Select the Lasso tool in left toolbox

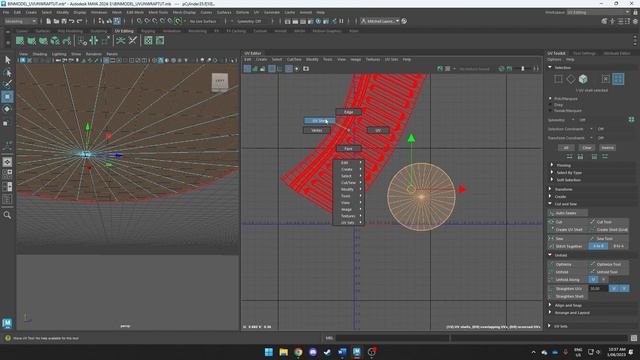(7, 73)
